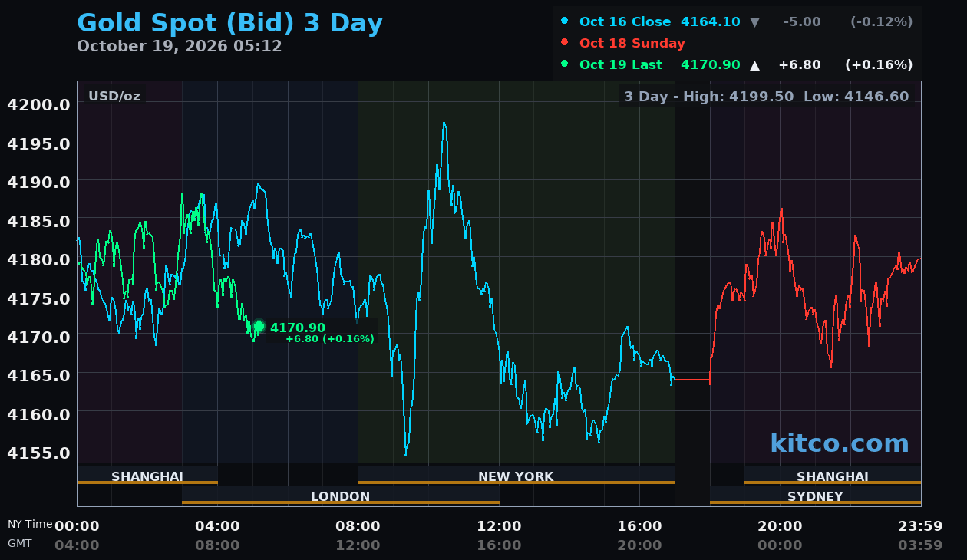Click the 4190.0 y-axis label
The height and width of the screenshot is (560, 967).
(x=38, y=182)
